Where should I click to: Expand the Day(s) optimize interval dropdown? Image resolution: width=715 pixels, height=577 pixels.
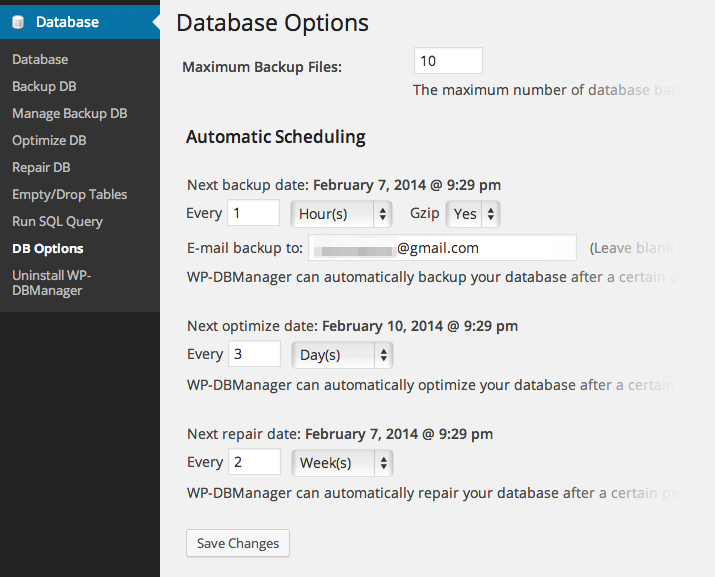[x=341, y=355]
